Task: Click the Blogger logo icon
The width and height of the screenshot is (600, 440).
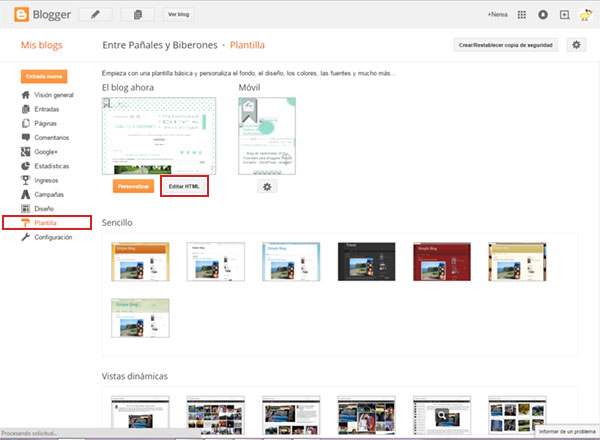Action: pyautogui.click(x=21, y=15)
